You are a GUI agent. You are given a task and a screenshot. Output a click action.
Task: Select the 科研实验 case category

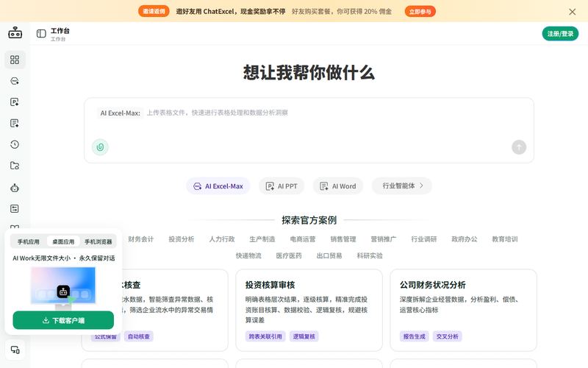click(370, 255)
